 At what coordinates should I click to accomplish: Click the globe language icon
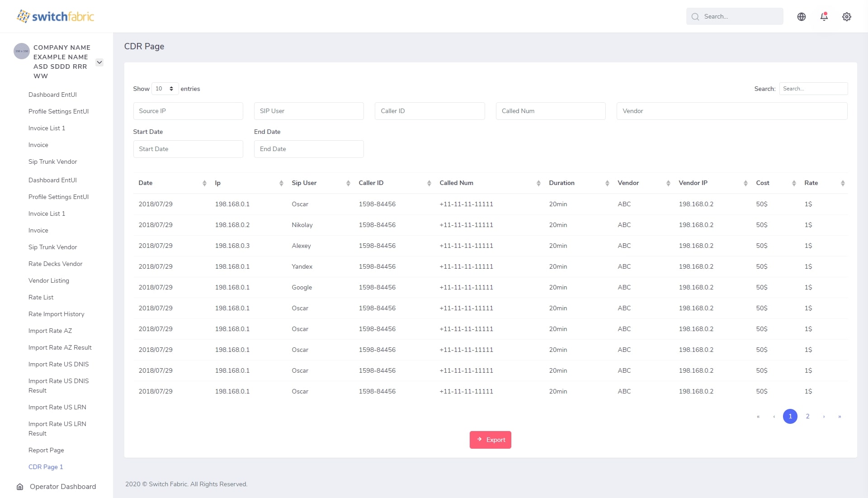801,17
